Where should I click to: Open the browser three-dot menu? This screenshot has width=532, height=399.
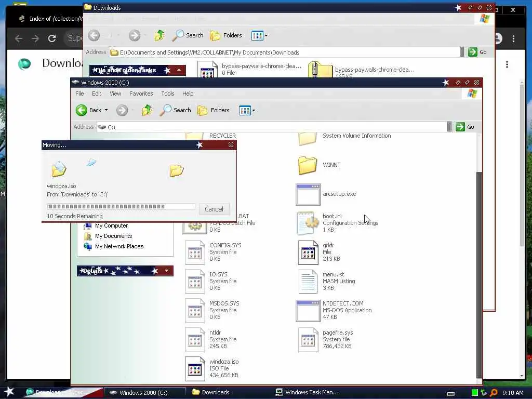click(513, 38)
